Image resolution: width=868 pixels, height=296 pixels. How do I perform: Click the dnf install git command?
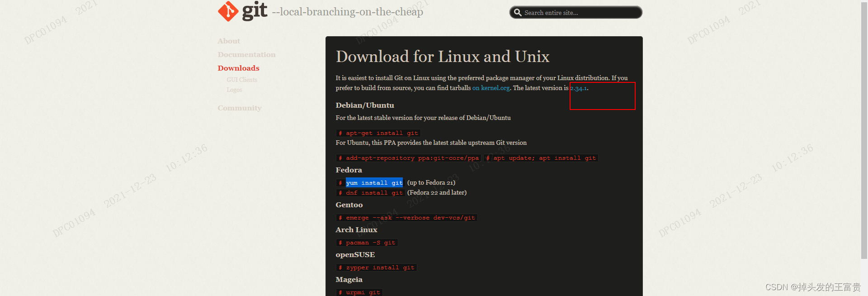[x=371, y=193]
